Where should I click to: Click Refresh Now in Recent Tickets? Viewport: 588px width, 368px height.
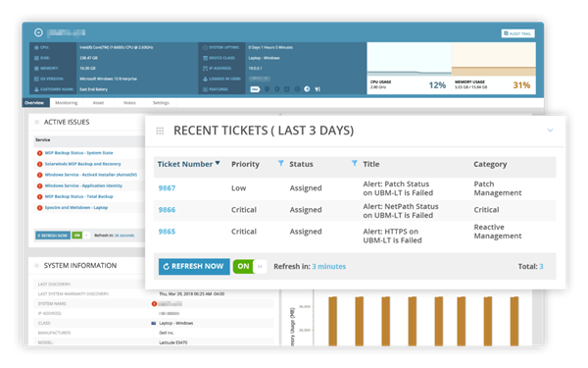point(194,267)
